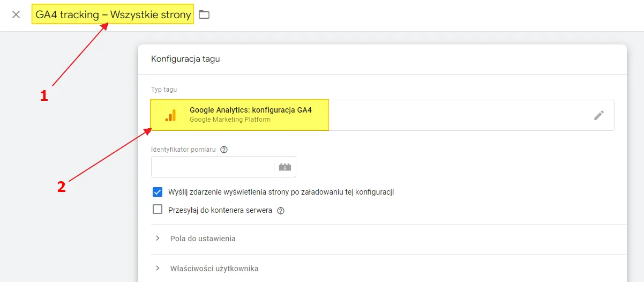Click 'Google Marketing Platform' subtitle text
Screen dimensions: 644x282
click(230, 120)
